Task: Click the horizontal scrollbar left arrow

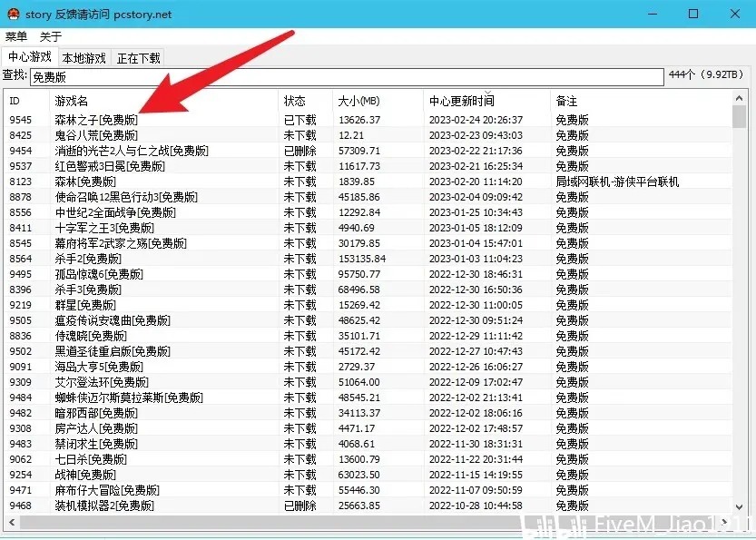Action: [12, 522]
